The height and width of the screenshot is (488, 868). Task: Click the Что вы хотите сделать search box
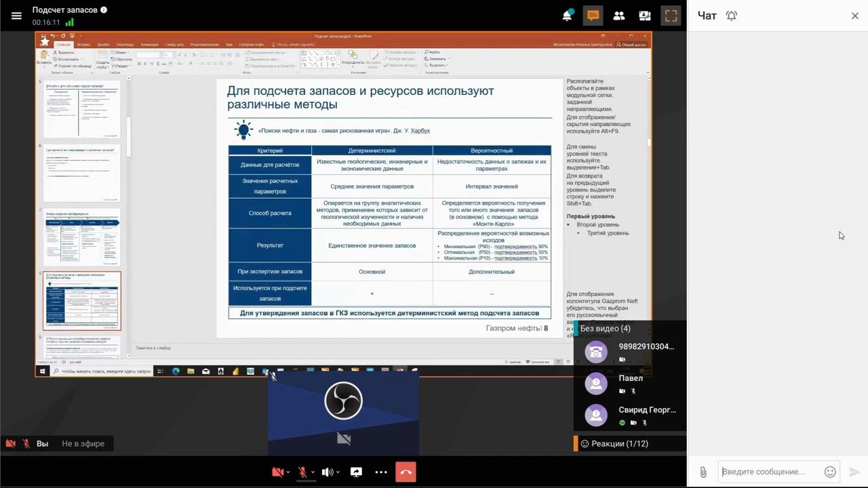(292, 45)
